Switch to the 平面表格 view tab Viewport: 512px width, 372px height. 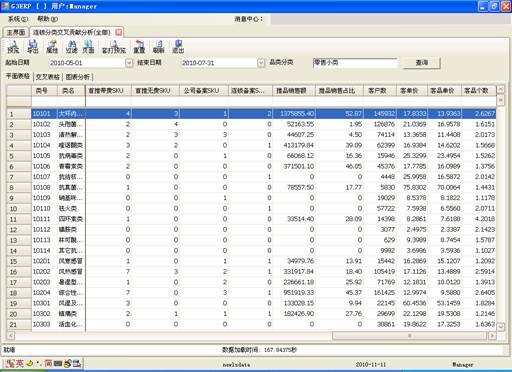click(18, 76)
